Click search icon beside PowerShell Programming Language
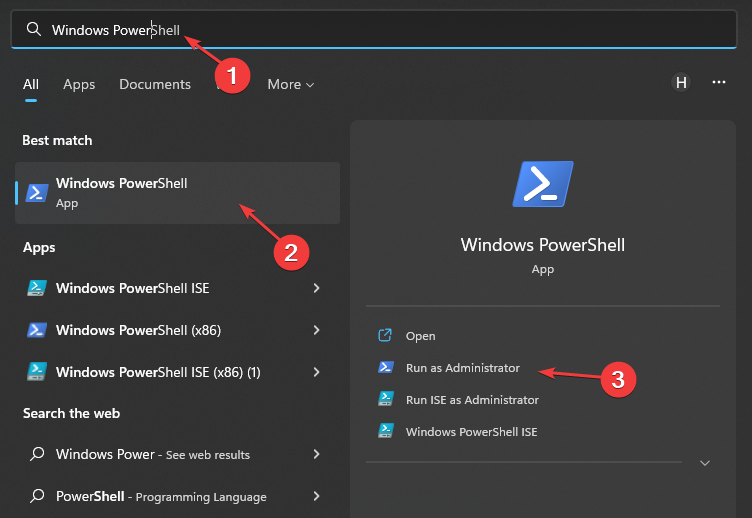This screenshot has width=752, height=518. 37,496
